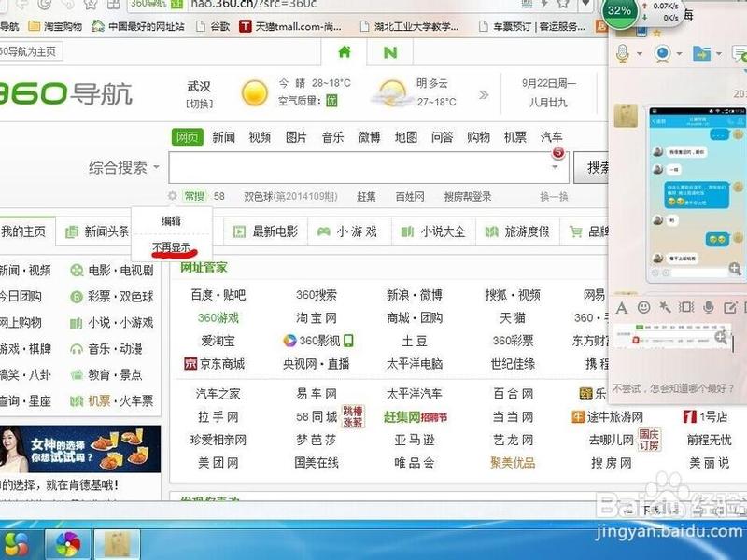Open JD red icon for 京东商城

click(x=190, y=364)
